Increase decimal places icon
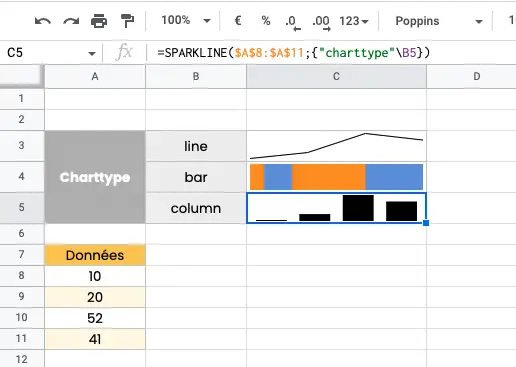The image size is (516, 367). (321, 22)
